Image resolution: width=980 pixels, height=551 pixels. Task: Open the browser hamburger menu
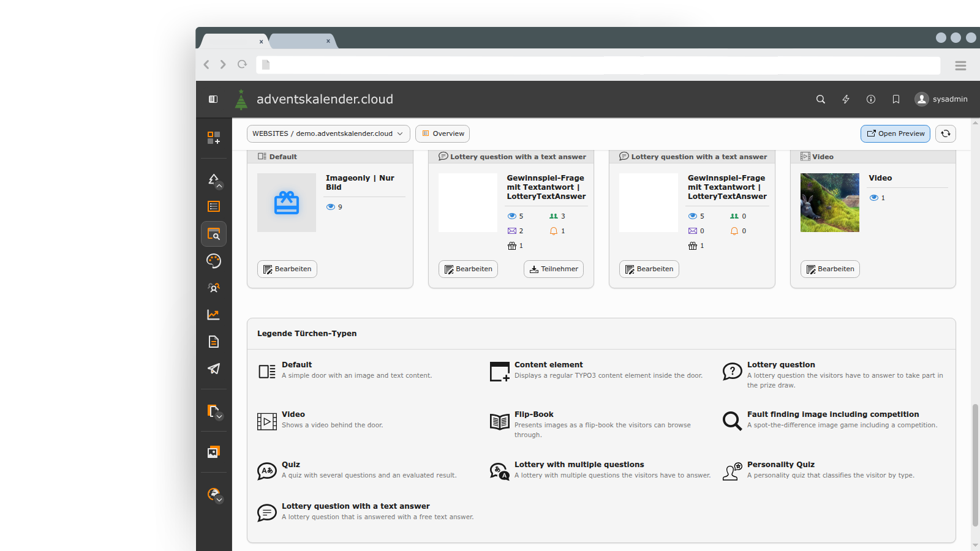[x=960, y=66]
